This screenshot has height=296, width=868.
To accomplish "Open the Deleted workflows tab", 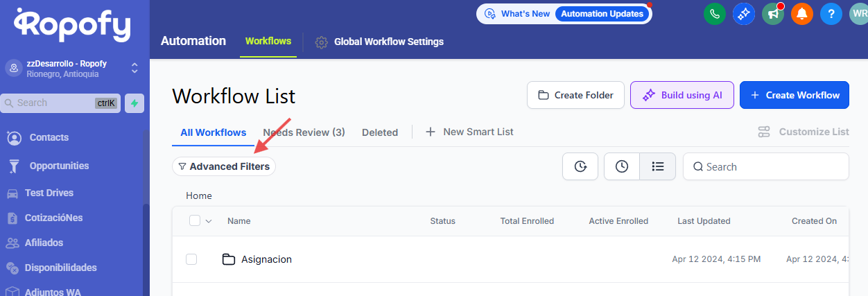I will [x=380, y=132].
